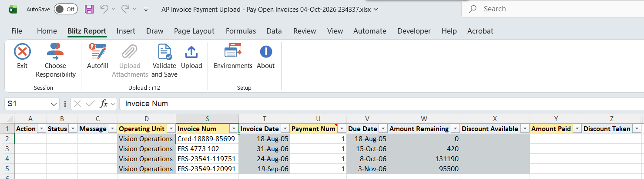
Task: Click the Select All corner box
Action: coord(7,118)
